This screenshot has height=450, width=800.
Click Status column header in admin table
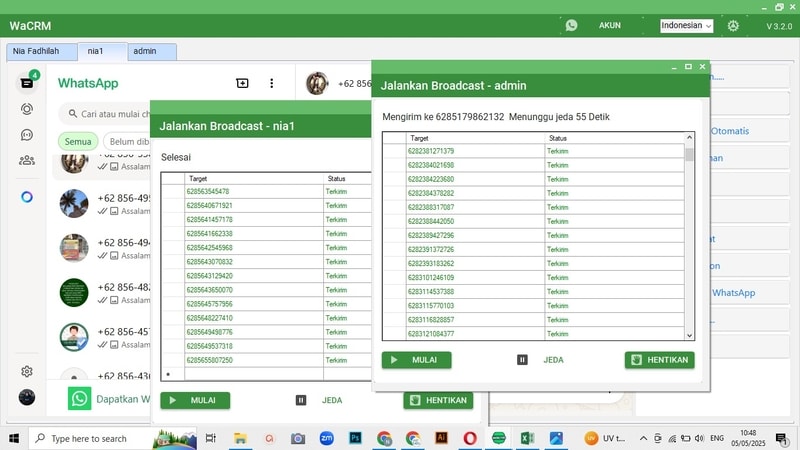tap(614, 138)
